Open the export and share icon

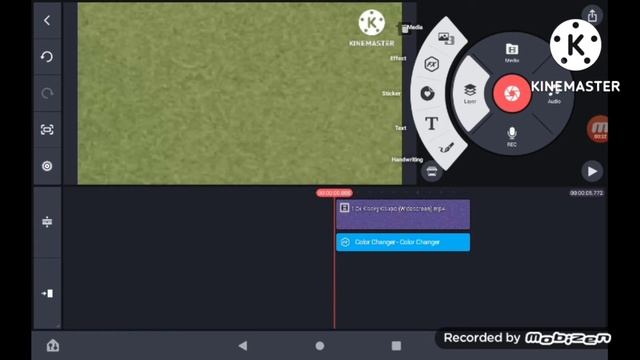click(x=592, y=16)
